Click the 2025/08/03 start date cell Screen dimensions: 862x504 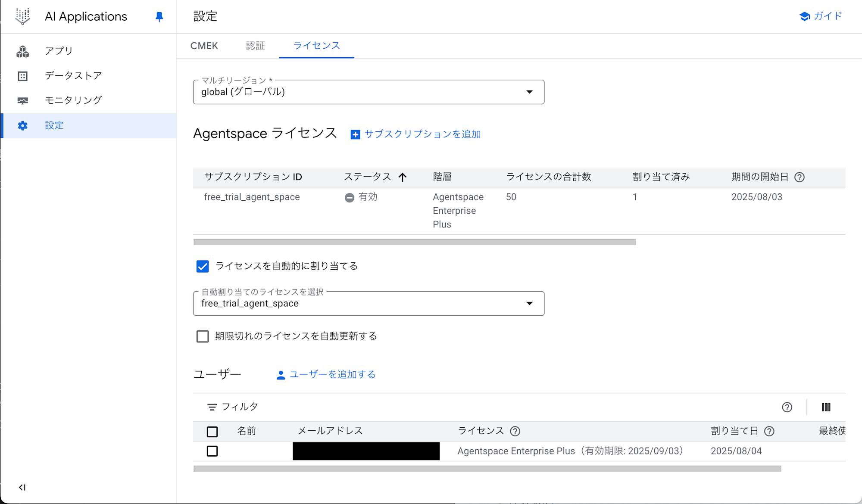point(757,197)
